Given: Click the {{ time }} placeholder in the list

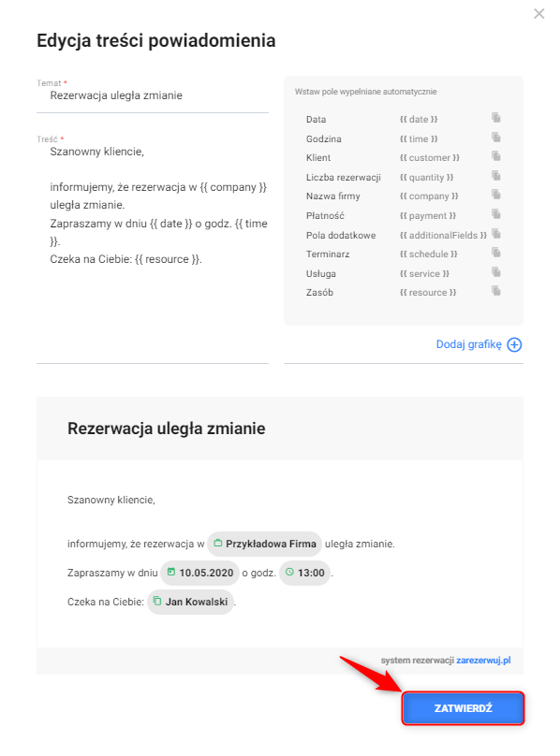Looking at the screenshot, I should [x=419, y=138].
